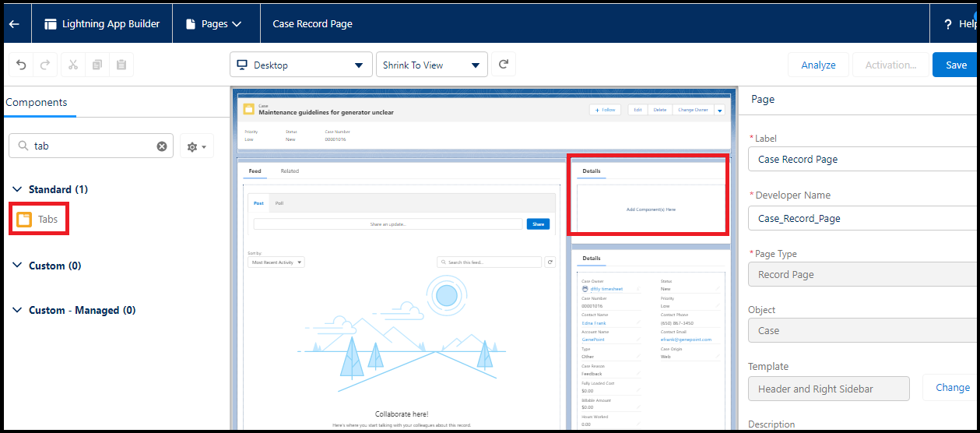Click the Collaborate here! text
This screenshot has width=980, height=433.
[402, 414]
